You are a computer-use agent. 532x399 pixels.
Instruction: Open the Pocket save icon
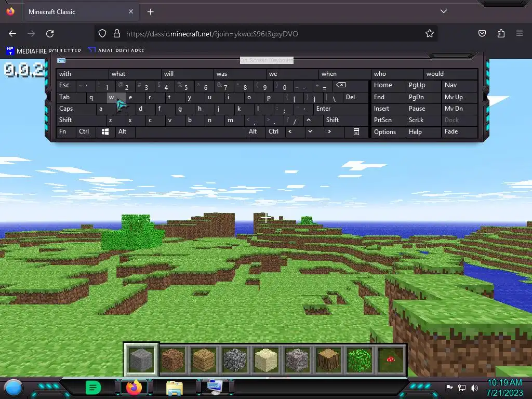pos(482,33)
